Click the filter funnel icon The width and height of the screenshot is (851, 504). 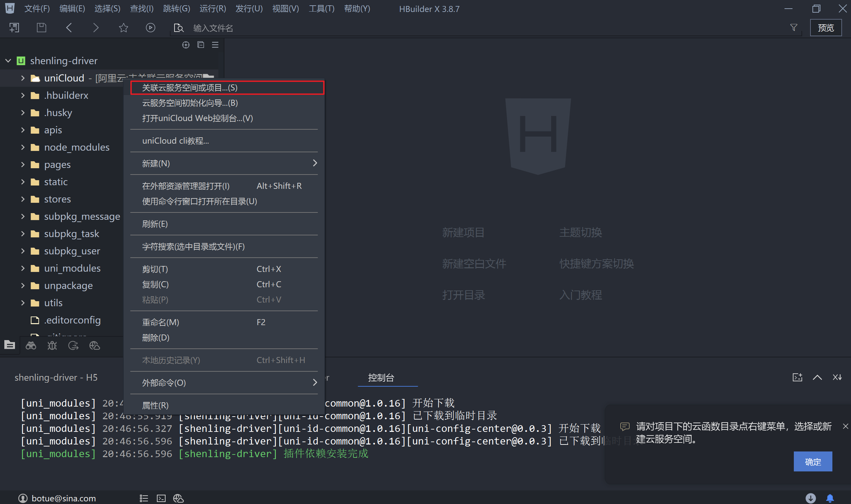click(793, 28)
